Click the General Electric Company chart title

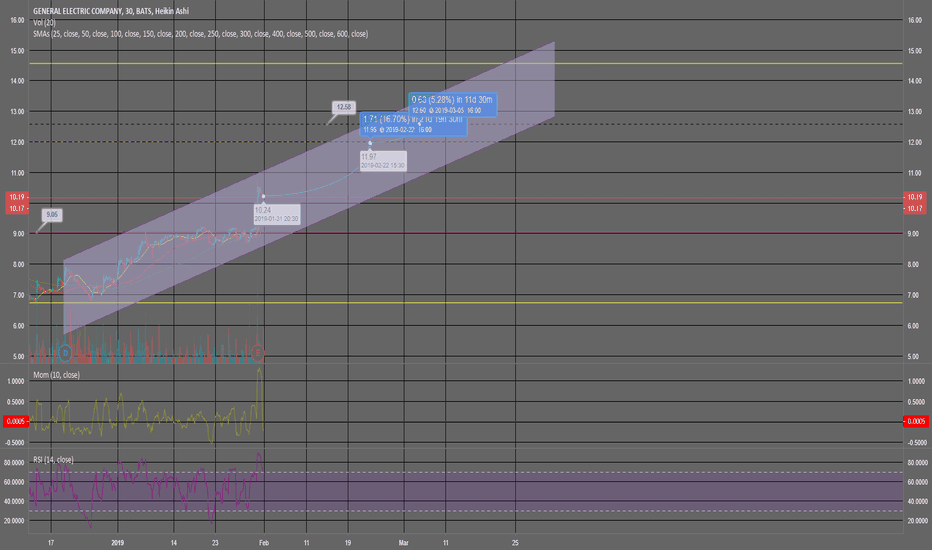(x=111, y=11)
